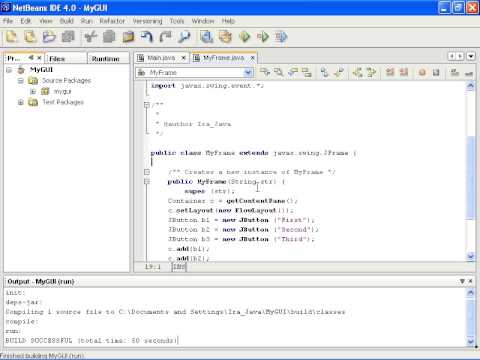480x360 pixels.
Task: Click the mygui package icon
Action: 45,91
